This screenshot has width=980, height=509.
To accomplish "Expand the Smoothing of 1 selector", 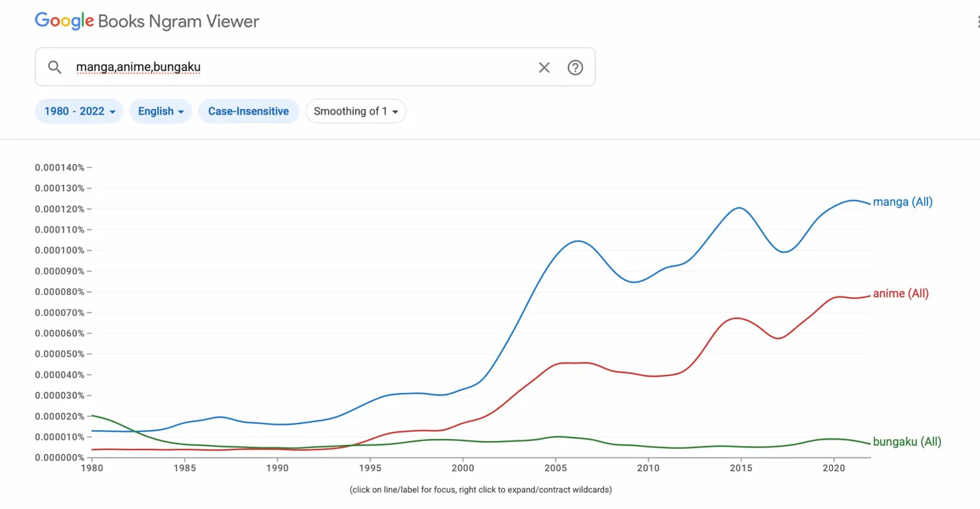I will (x=355, y=111).
